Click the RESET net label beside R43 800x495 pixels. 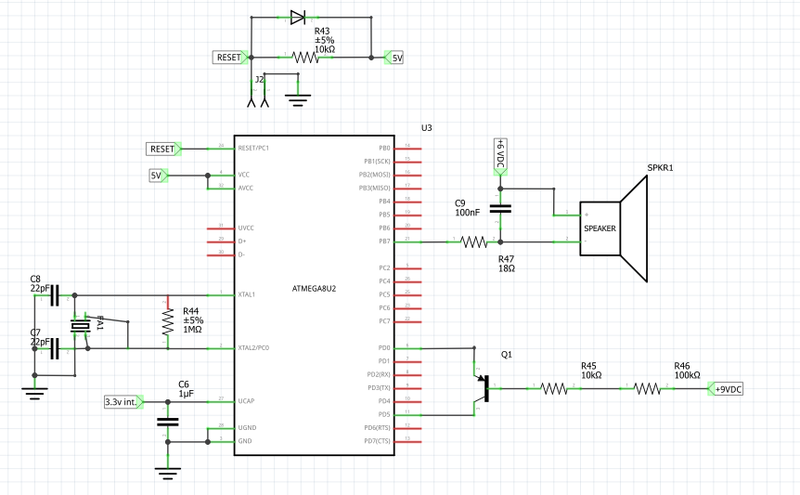231,57
